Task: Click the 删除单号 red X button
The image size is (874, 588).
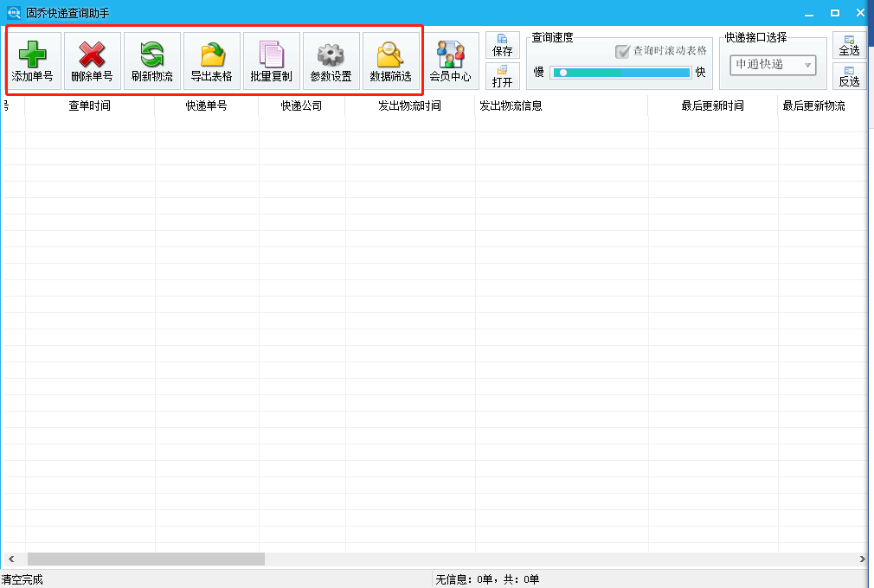Action: coord(92,61)
